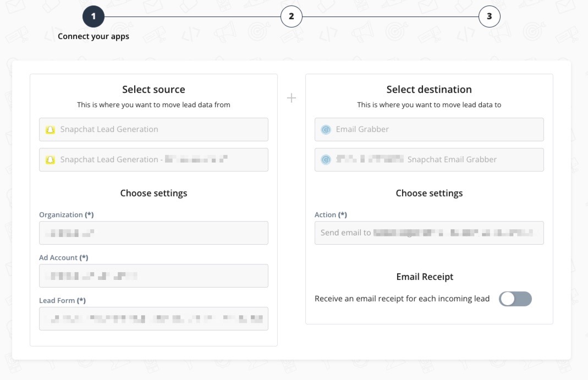Click 'Select source' heading
The image size is (588, 380).
pyautogui.click(x=154, y=90)
